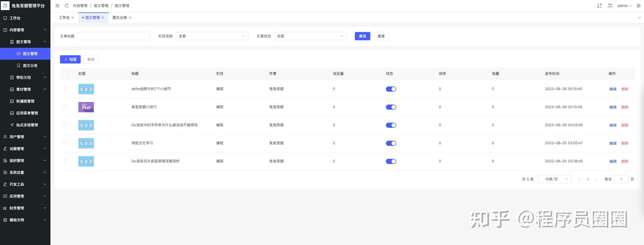
Task: Click the 前往 page number input
Action: click(621, 179)
